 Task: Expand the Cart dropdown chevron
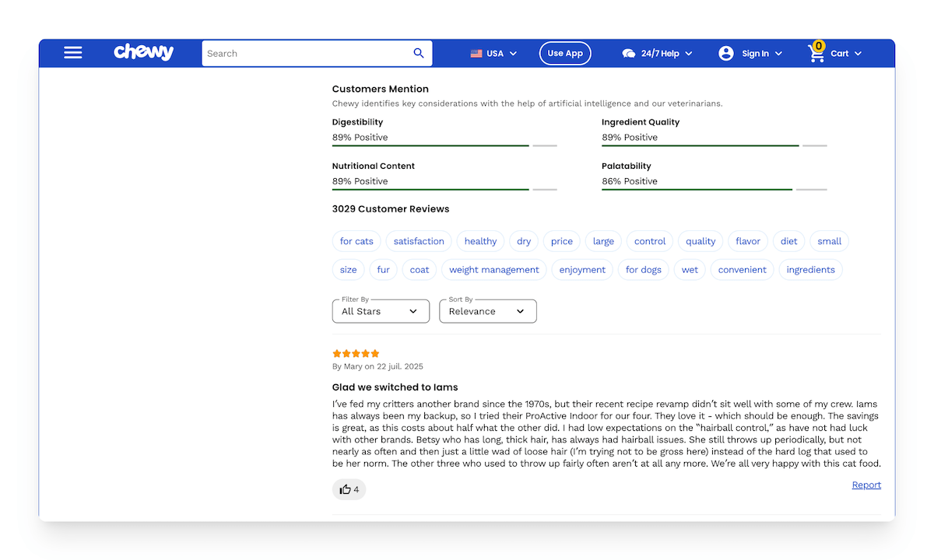pos(858,54)
